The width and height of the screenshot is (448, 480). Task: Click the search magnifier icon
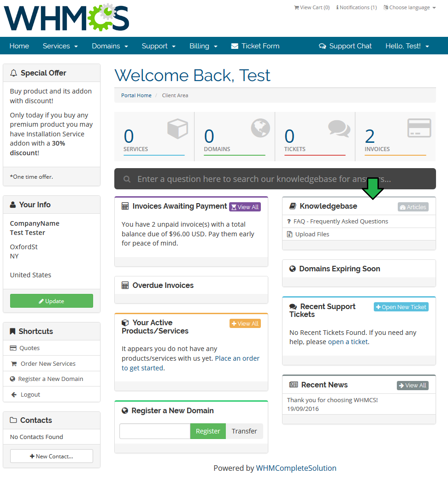coord(127,179)
